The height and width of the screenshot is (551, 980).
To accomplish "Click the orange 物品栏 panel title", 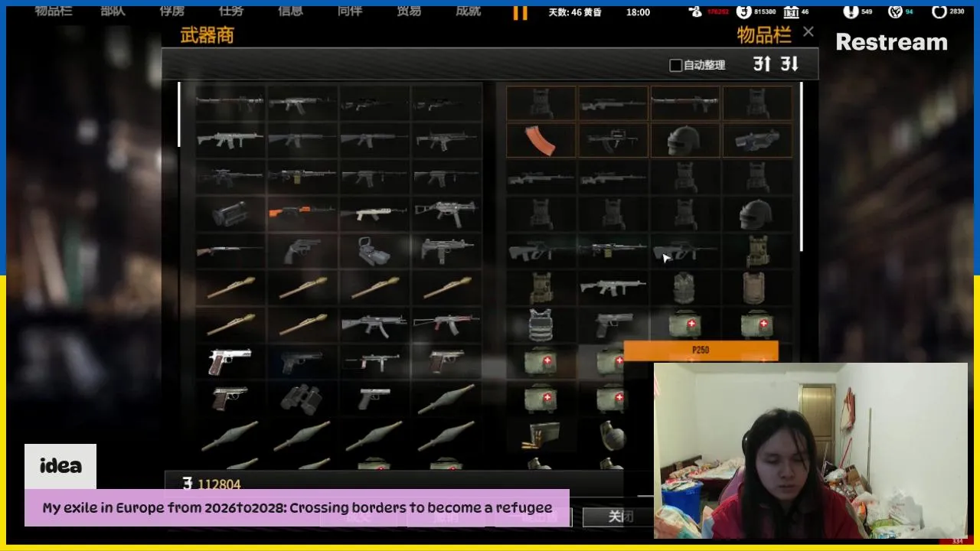I will (764, 35).
